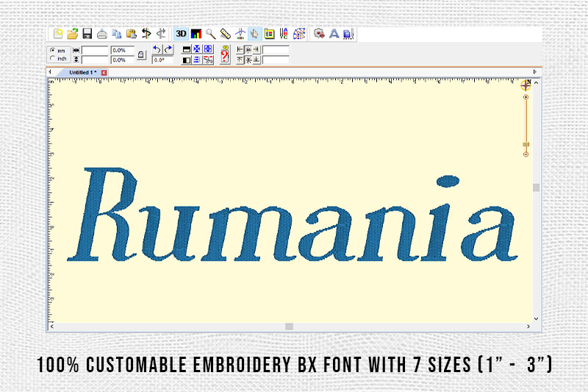Viewport: 588px width, 392px height.
Task: Align objects to vertical center
Action: click(x=248, y=60)
